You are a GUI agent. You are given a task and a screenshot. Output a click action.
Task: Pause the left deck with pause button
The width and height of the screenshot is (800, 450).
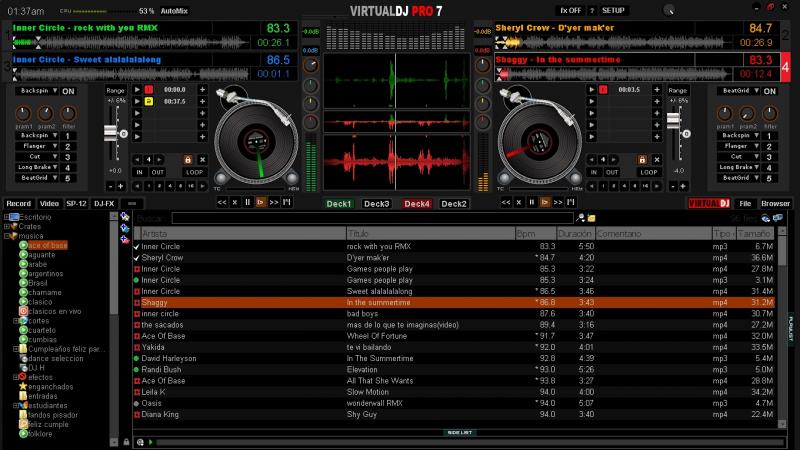[247, 203]
